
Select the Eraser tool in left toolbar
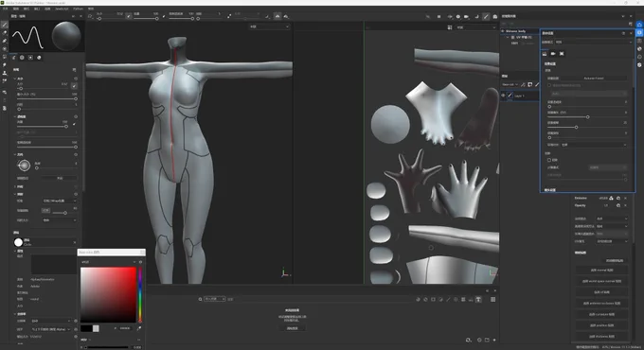tap(5, 33)
